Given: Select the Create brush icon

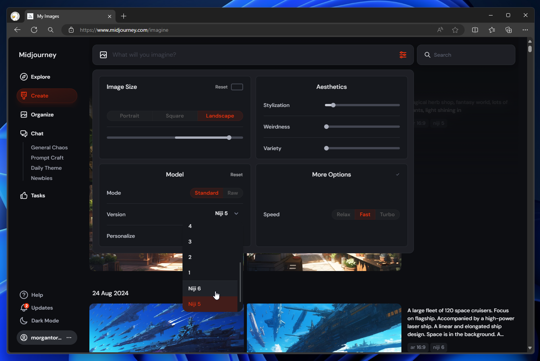Looking at the screenshot, I should click(x=24, y=96).
